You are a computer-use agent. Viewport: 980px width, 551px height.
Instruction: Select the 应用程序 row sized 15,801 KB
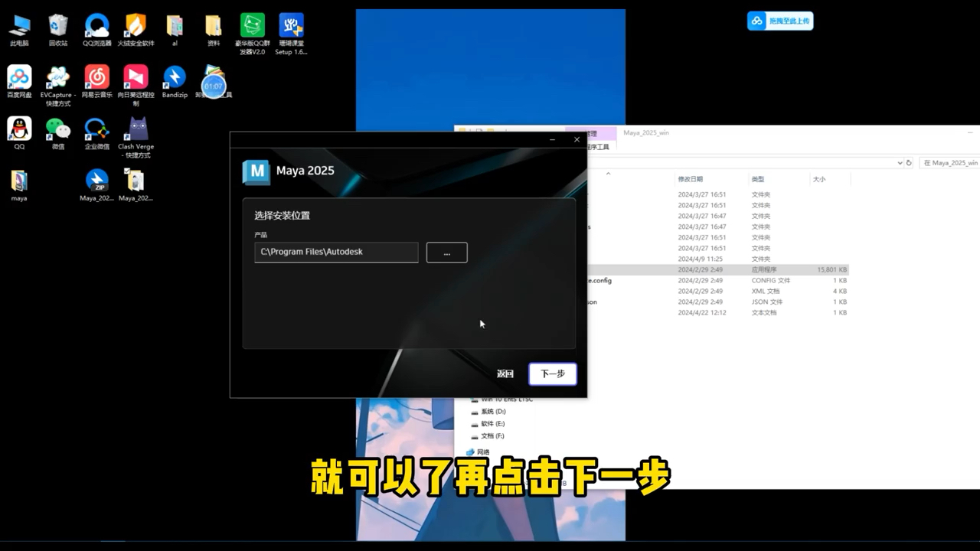pos(718,269)
